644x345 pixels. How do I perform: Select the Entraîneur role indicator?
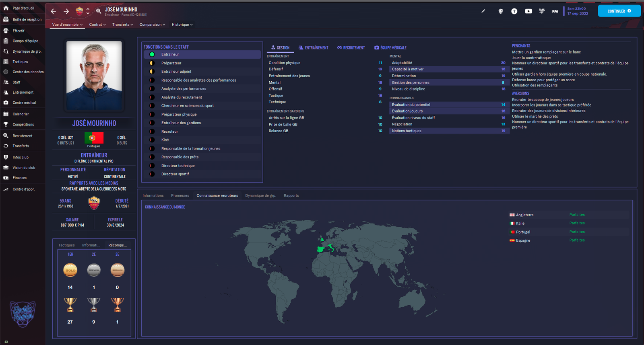coord(152,55)
